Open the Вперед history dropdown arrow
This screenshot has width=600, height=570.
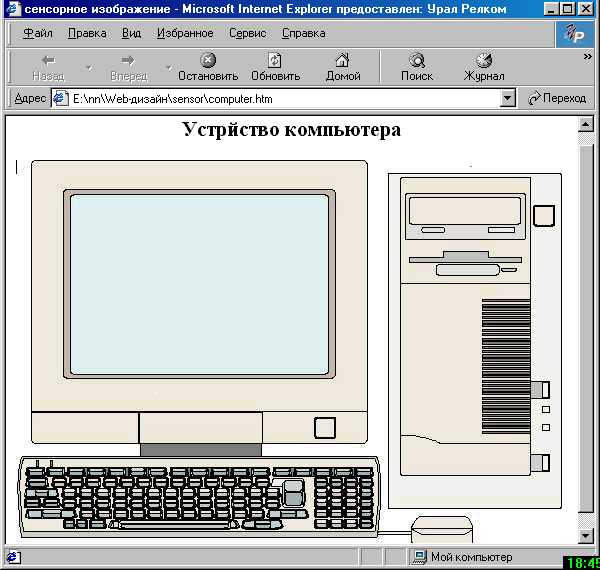tap(169, 68)
